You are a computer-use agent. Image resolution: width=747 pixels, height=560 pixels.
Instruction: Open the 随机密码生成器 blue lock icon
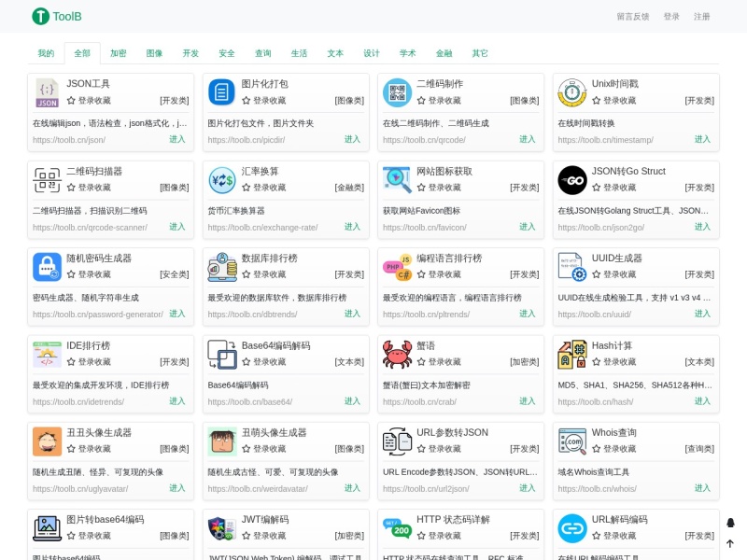click(x=48, y=267)
